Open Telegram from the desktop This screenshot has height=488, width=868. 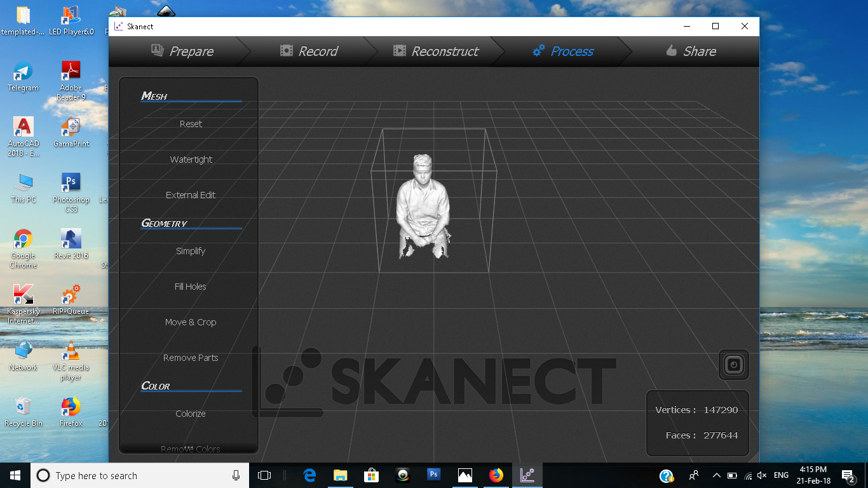(x=24, y=77)
